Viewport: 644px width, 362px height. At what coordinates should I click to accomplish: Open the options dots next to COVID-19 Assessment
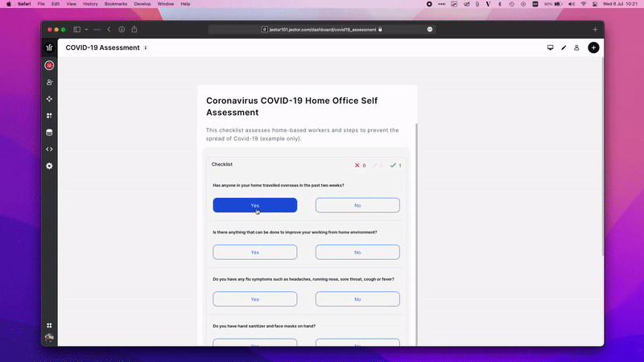(146, 47)
